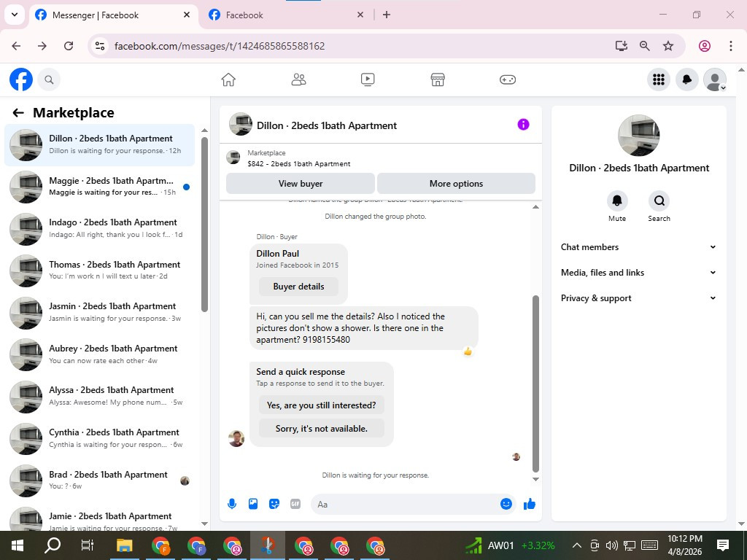Click the View buyer button
The width and height of the screenshot is (747, 560).
[300, 183]
